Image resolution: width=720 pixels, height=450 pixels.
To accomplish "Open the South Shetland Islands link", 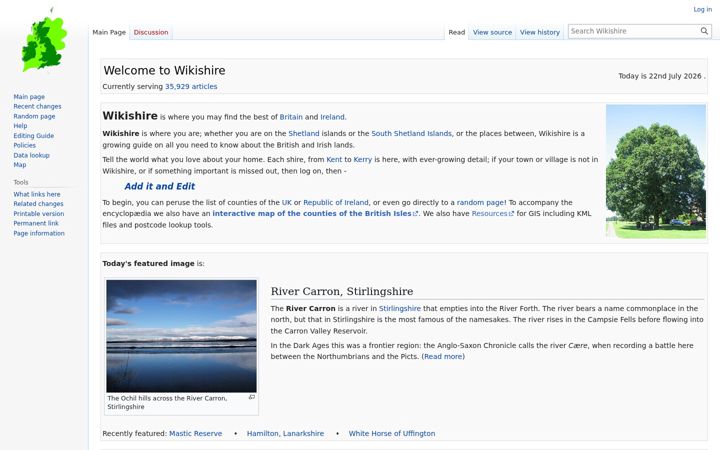I will 411,134.
